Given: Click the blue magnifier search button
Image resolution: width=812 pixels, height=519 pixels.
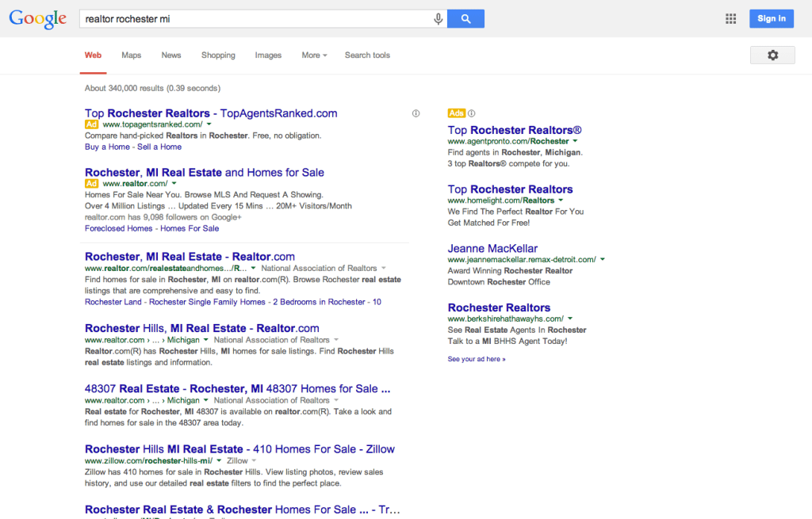Looking at the screenshot, I should [465, 19].
